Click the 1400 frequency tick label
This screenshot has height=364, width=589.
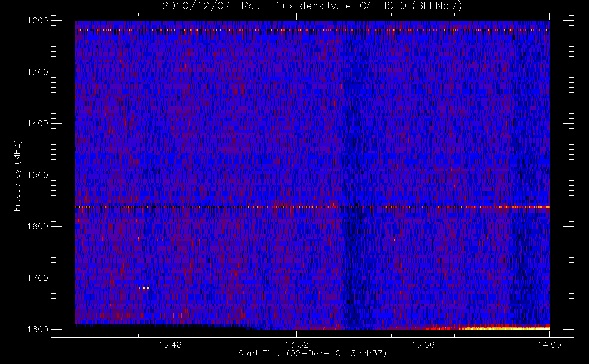tap(38, 124)
